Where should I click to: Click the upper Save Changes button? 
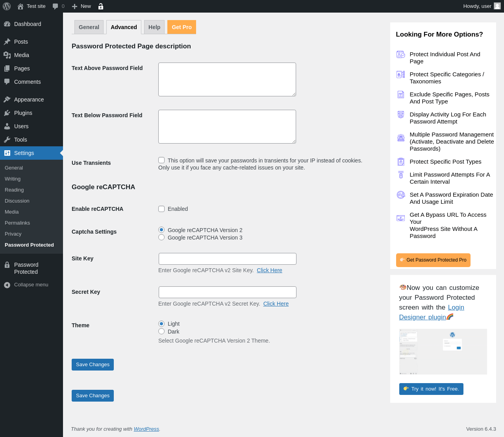click(x=93, y=365)
